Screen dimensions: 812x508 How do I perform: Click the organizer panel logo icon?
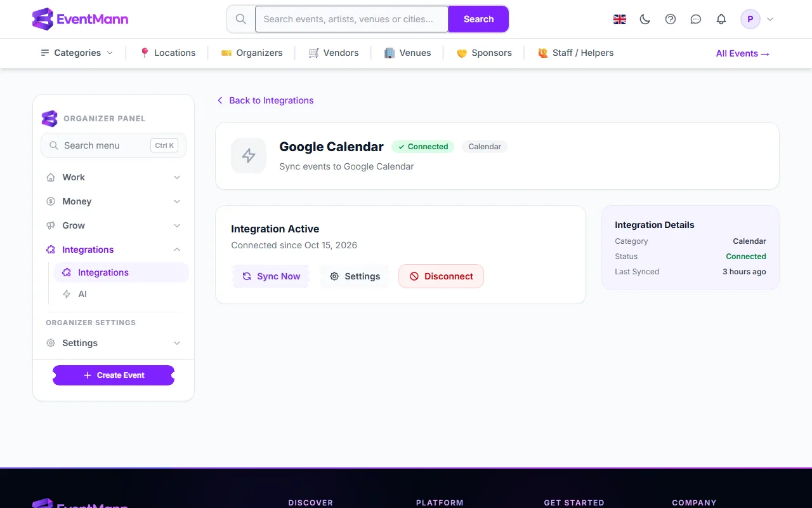tap(49, 119)
